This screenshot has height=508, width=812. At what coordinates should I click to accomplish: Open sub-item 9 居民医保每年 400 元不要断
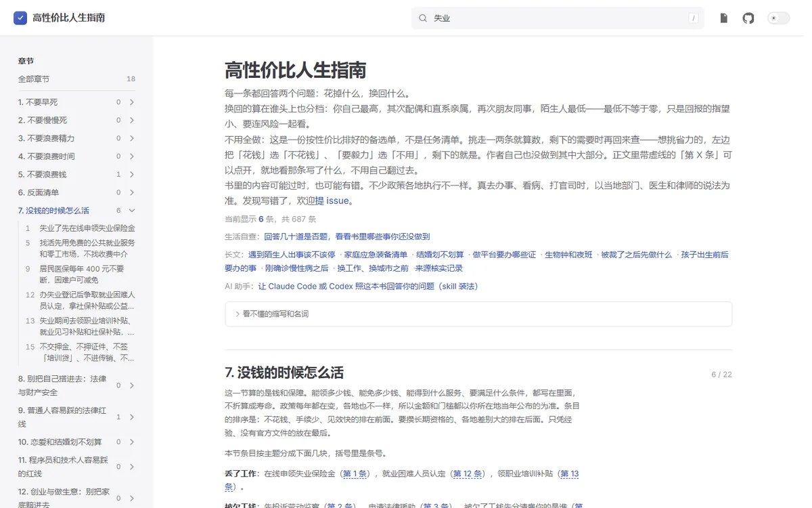(x=81, y=274)
